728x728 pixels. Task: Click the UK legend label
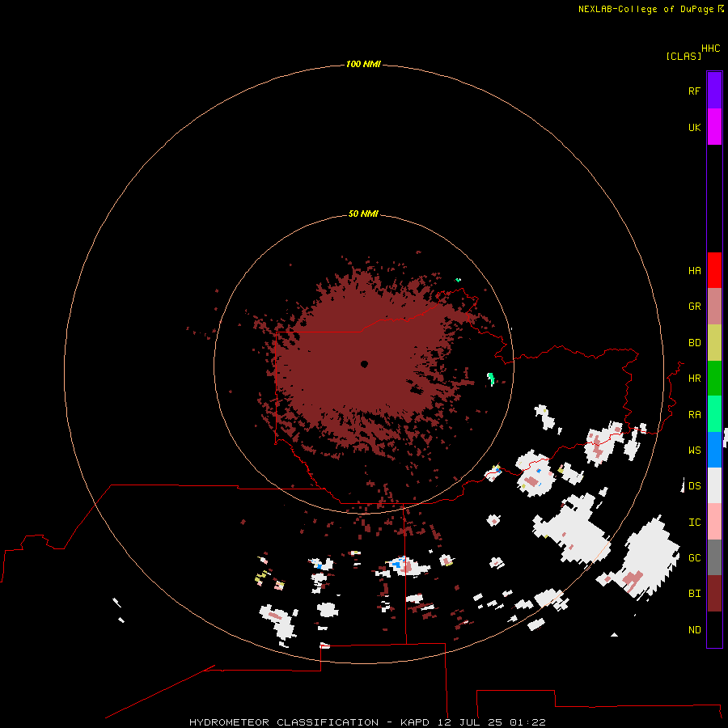pyautogui.click(x=694, y=127)
